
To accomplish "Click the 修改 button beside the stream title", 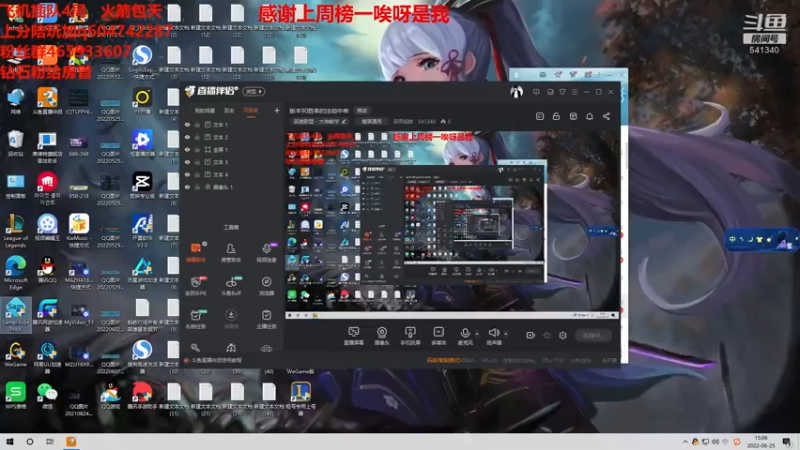I will [362, 111].
